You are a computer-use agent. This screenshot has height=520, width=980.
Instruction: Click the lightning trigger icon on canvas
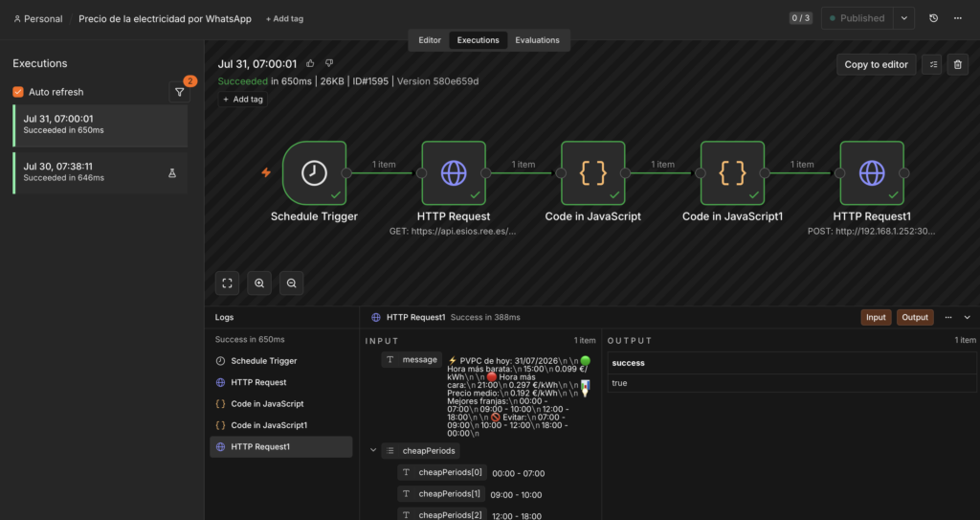pyautogui.click(x=266, y=172)
